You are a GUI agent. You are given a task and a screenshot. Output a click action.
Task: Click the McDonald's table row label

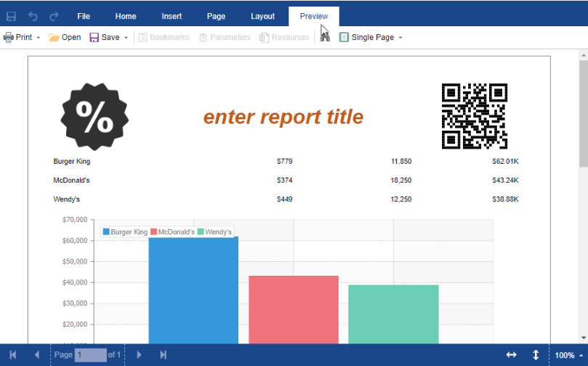[71, 180]
